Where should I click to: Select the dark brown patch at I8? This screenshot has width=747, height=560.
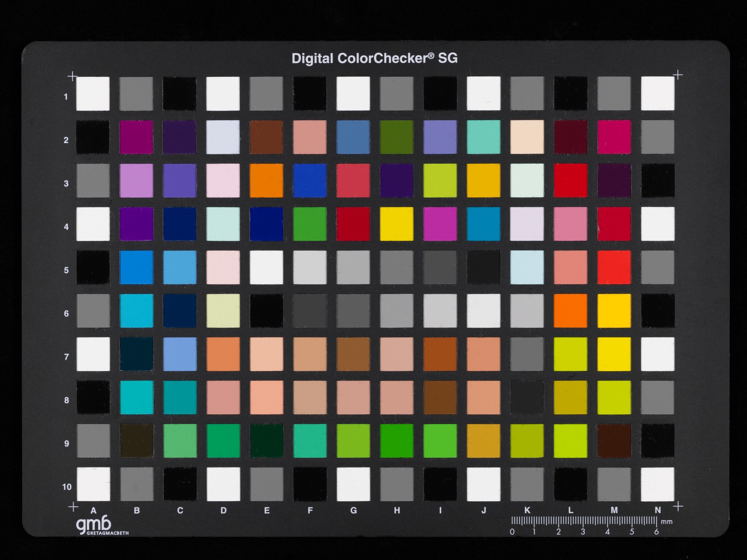[440, 397]
